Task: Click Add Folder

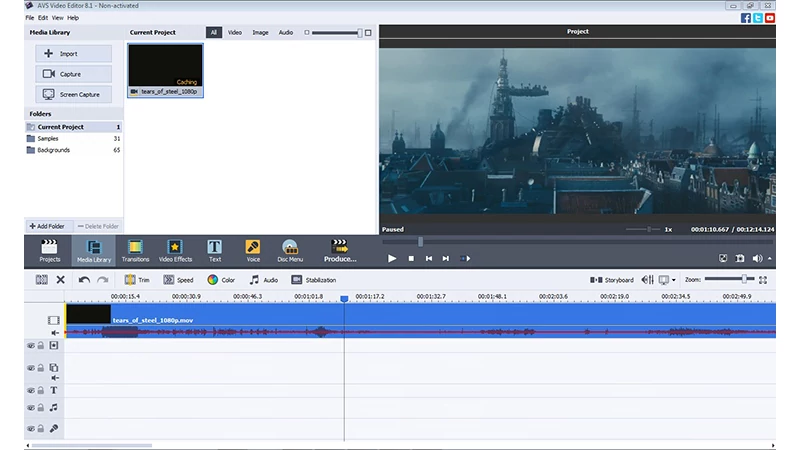Action: point(47,226)
